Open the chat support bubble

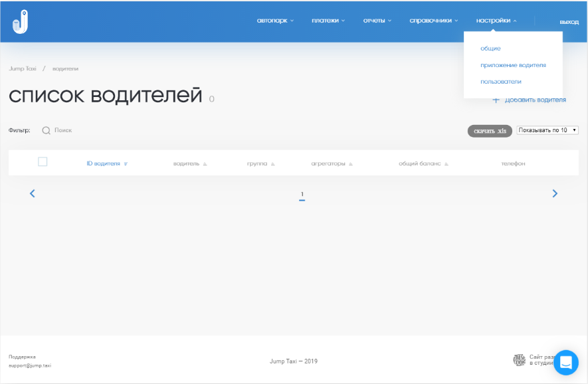click(566, 362)
